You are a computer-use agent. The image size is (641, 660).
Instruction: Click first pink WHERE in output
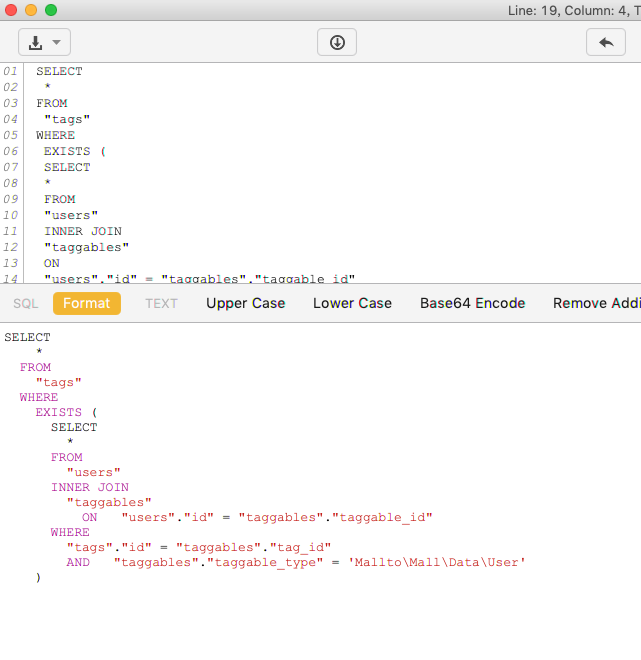[39, 397]
